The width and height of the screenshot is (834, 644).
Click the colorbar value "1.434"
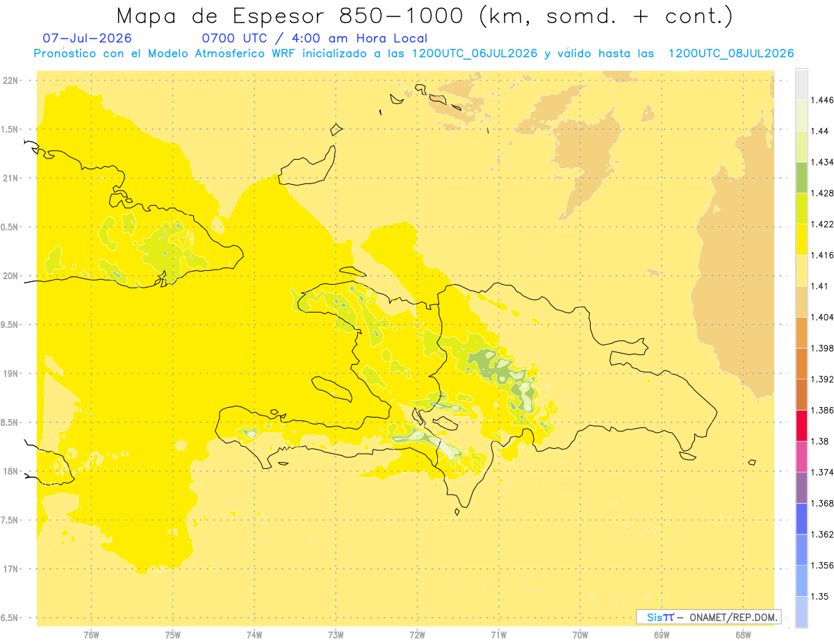pyautogui.click(x=823, y=162)
